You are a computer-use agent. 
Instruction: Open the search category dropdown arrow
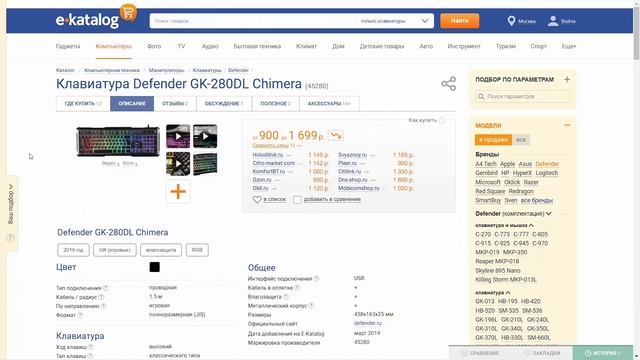click(x=425, y=21)
